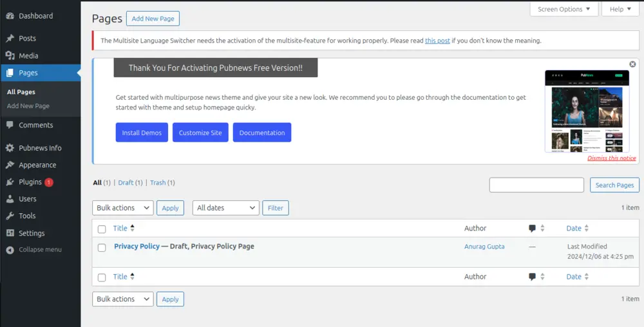Screen dimensions: 644x327
Task: Click Add New Page button beside heading
Action: pyautogui.click(x=153, y=19)
